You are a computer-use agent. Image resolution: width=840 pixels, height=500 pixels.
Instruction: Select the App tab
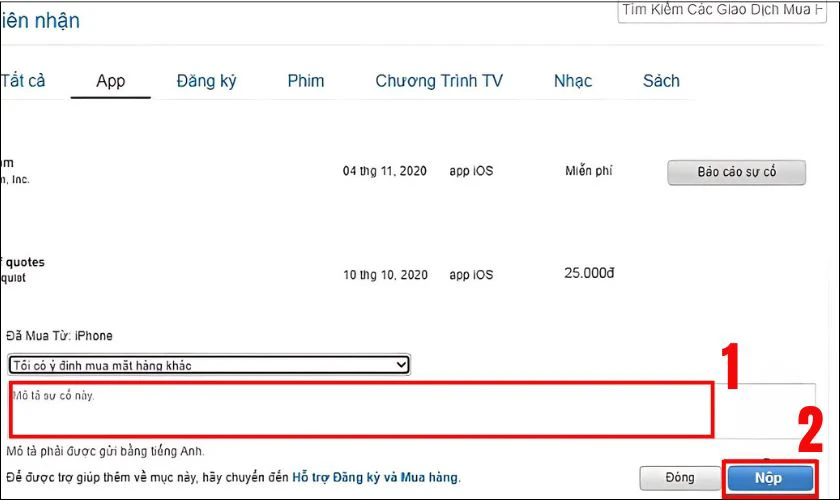(110, 81)
